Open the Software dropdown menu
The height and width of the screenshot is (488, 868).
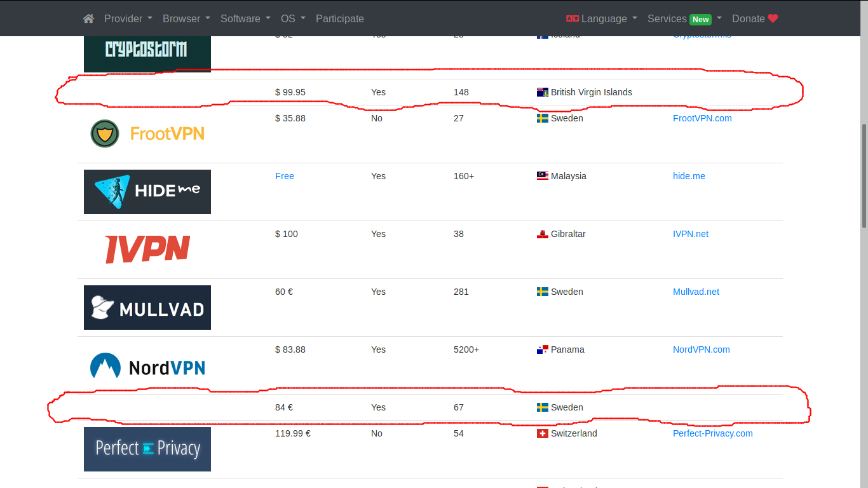coord(245,18)
